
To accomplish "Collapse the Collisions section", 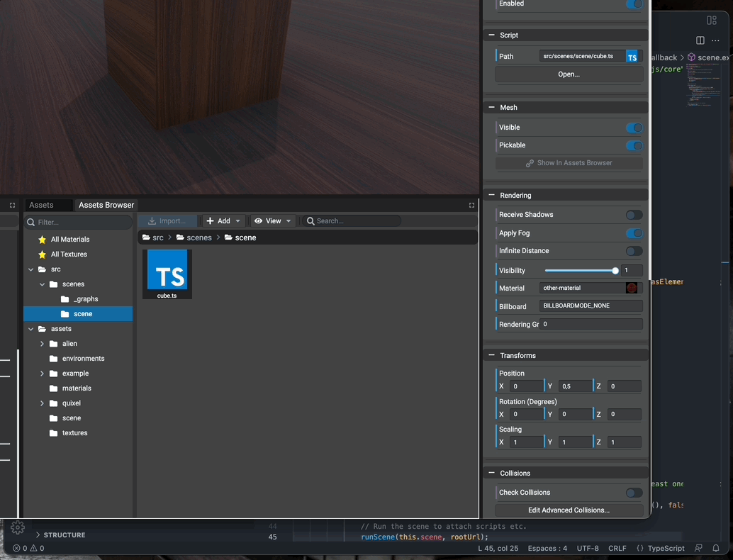I will pos(491,473).
